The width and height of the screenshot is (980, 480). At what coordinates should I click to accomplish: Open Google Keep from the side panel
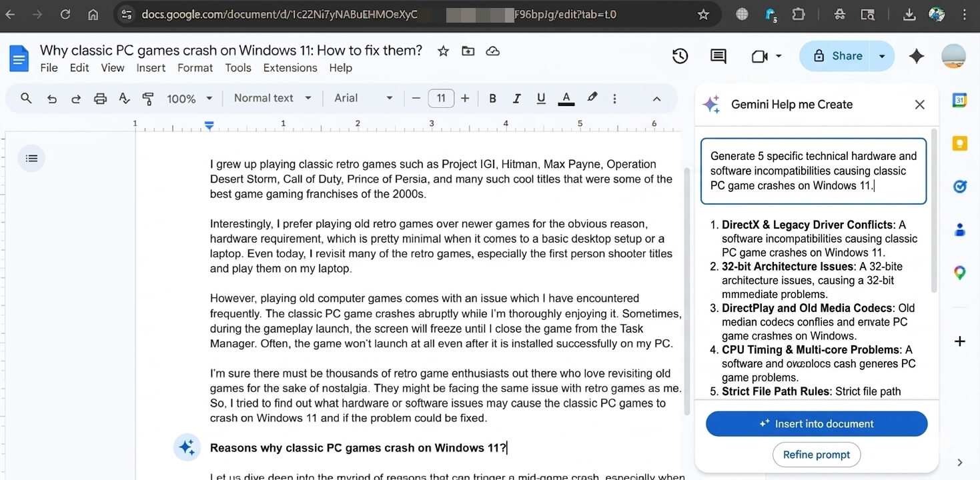(959, 143)
